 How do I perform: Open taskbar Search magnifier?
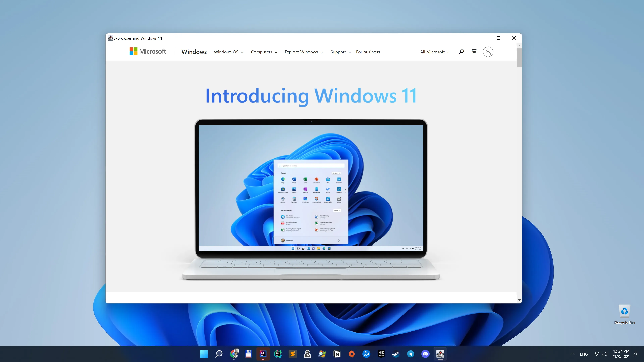219,354
